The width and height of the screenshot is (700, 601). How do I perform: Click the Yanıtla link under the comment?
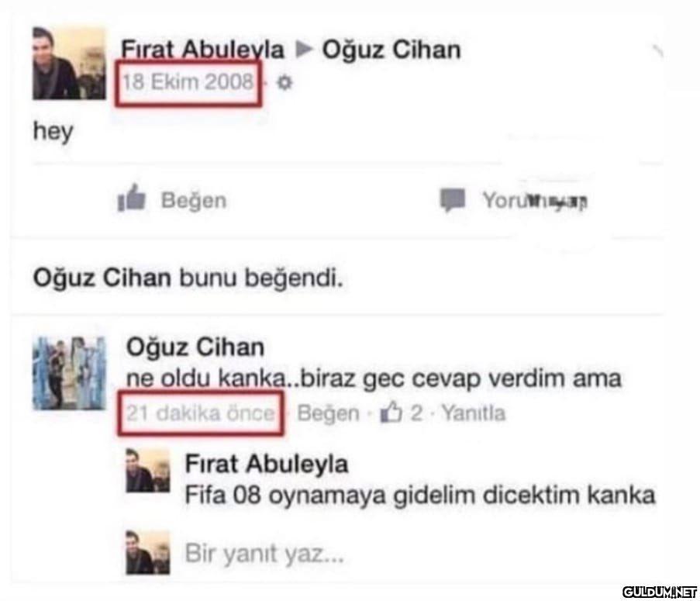coord(474,413)
